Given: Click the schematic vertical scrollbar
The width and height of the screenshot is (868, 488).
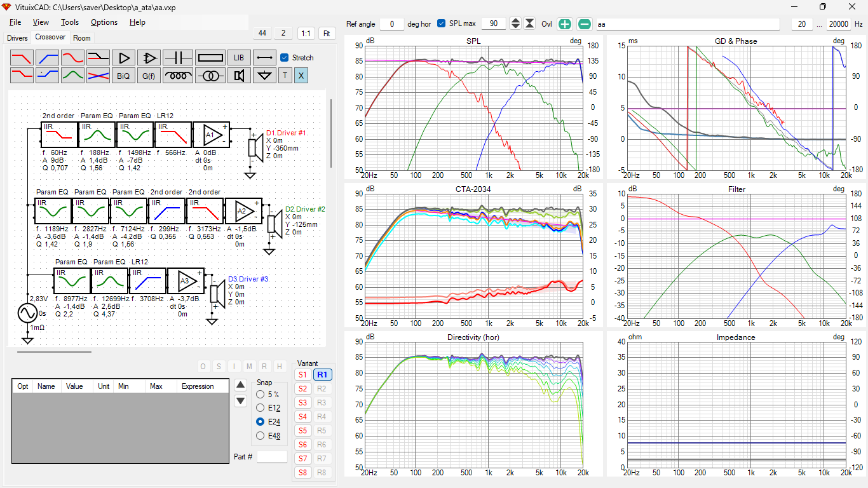Looking at the screenshot, I should (330, 133).
